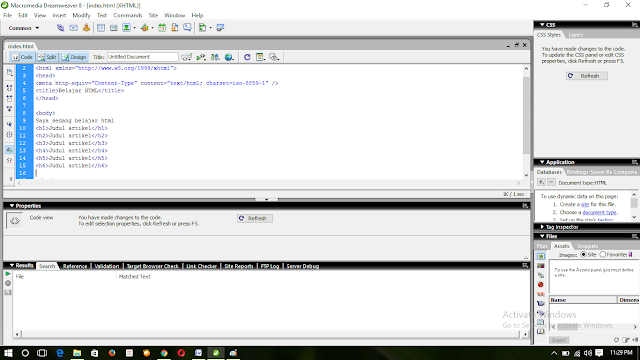
Task: Click Tag Chooser icon
Action: point(220,28)
